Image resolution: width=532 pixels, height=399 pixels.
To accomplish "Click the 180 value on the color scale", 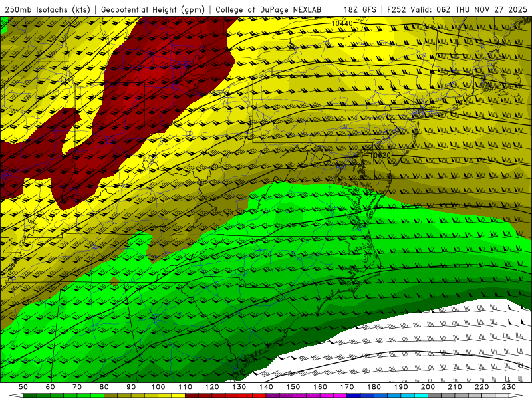I will [374, 387].
